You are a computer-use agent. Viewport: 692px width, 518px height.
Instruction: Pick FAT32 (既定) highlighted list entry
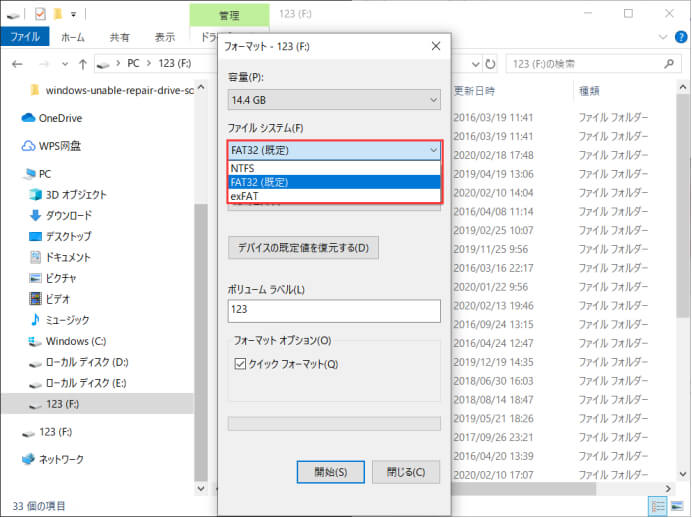click(334, 182)
